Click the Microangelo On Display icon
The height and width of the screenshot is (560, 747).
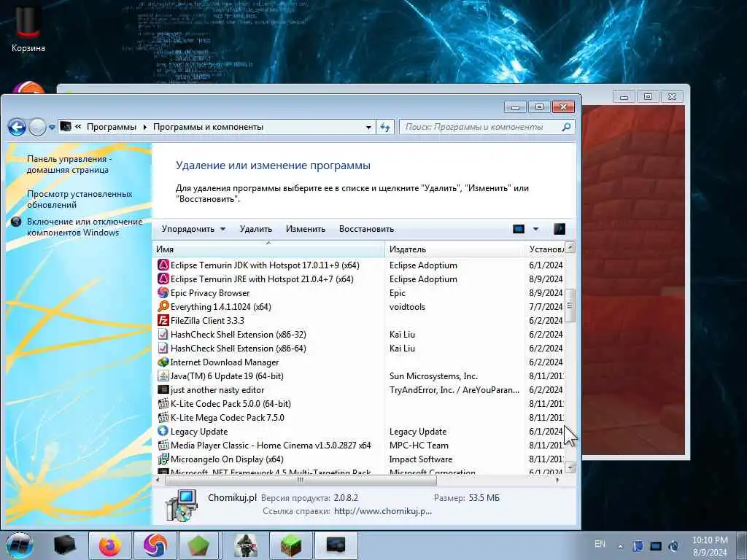[x=163, y=459]
